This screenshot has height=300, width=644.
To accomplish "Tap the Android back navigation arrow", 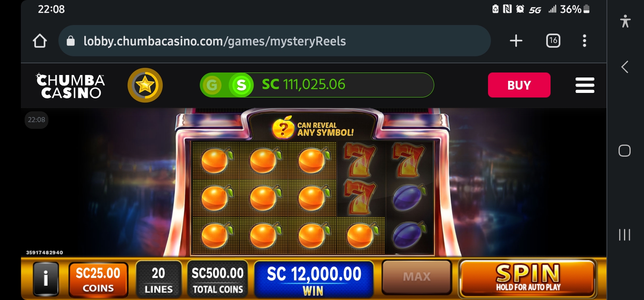I will tap(624, 67).
